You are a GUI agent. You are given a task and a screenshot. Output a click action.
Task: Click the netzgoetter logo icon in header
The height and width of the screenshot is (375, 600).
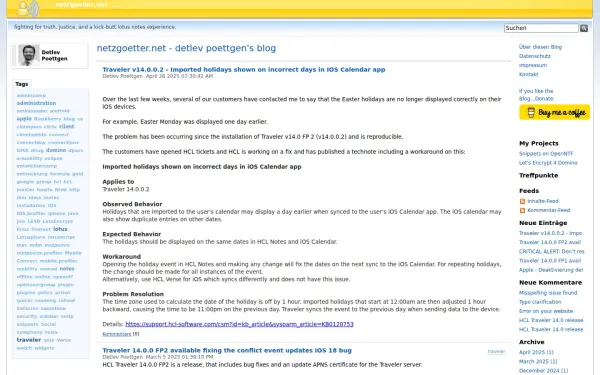[x=28, y=8]
